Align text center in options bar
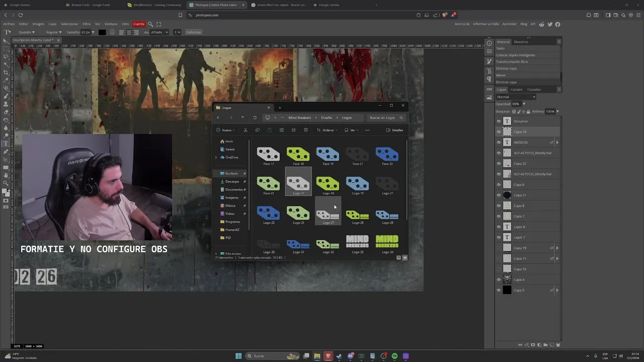Viewport: 644px width, 362px height. coord(129,32)
